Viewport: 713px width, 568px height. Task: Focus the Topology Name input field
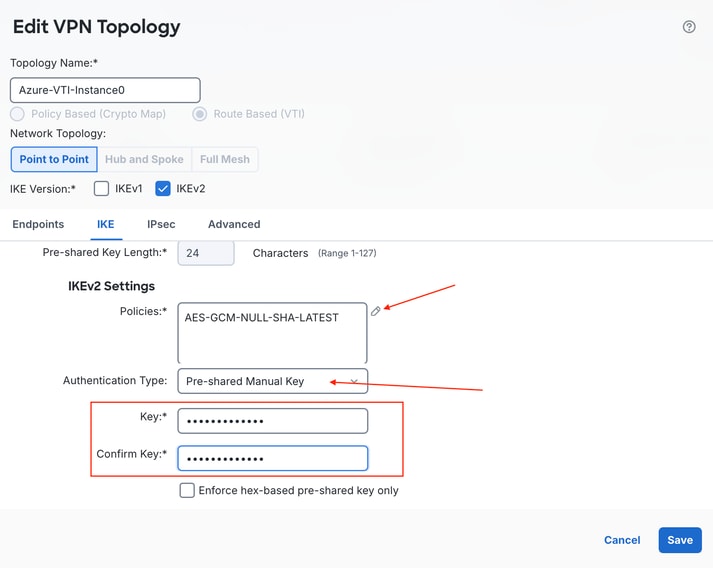[105, 90]
